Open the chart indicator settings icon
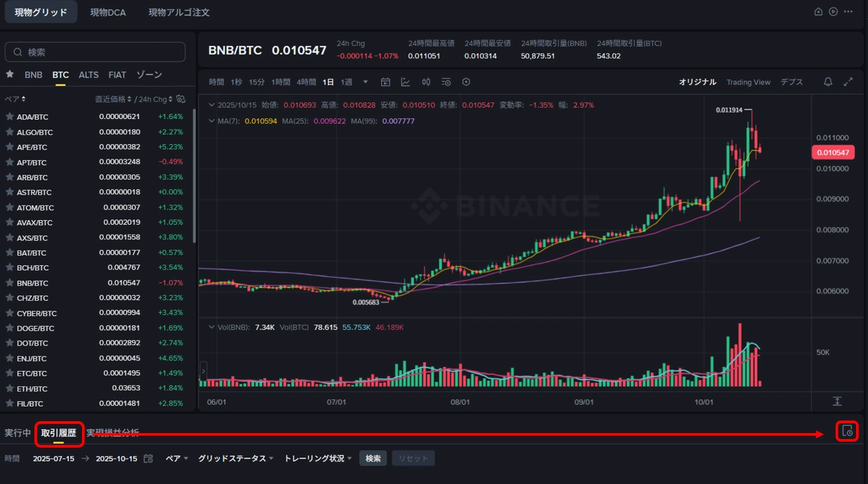 [x=446, y=81]
